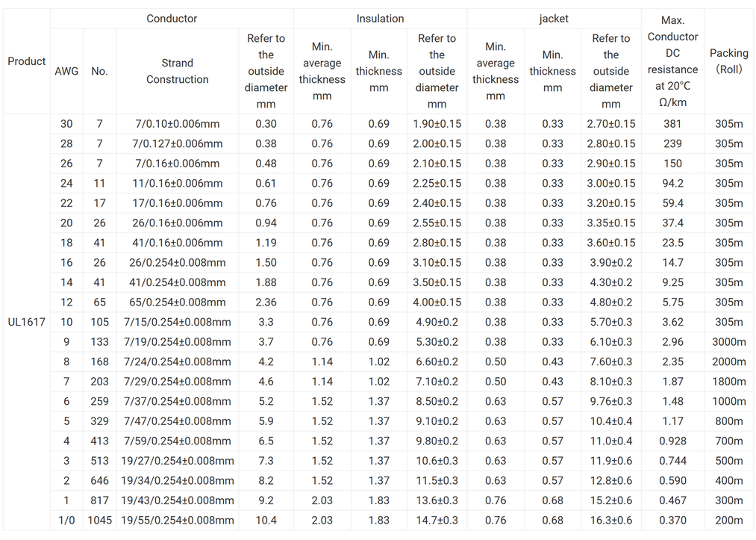The image size is (756, 540).
Task: Click the Conductor column group header
Action: pos(172,19)
